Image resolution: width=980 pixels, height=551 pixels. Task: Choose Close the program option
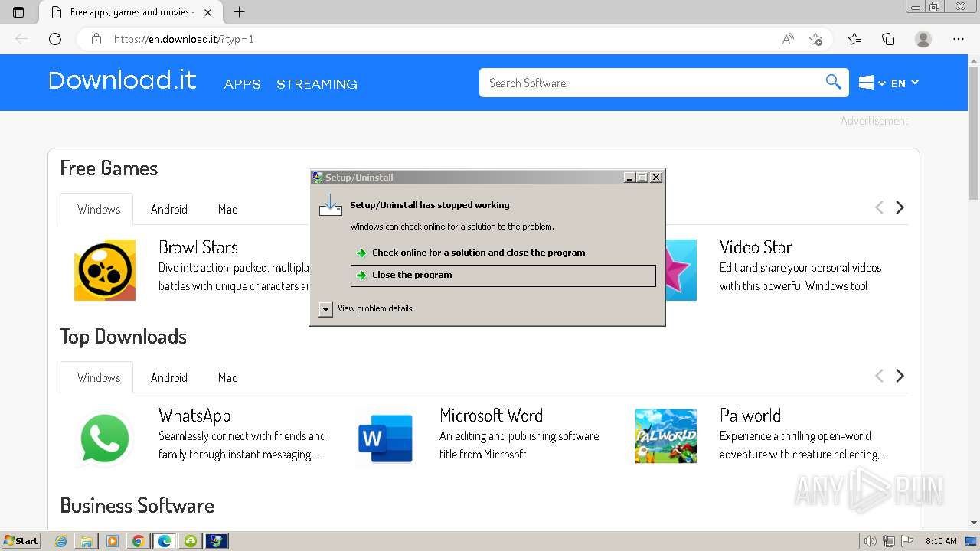pos(503,275)
